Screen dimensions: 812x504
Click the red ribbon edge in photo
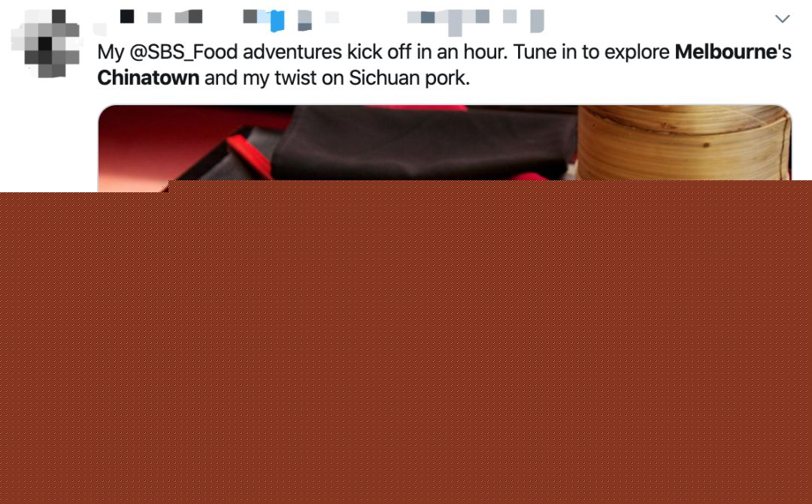click(250, 154)
